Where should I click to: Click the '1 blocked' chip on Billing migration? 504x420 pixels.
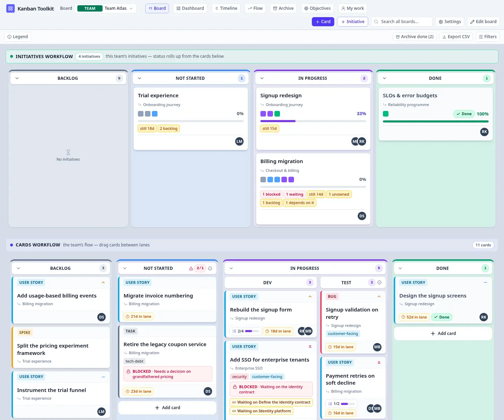(x=272, y=194)
